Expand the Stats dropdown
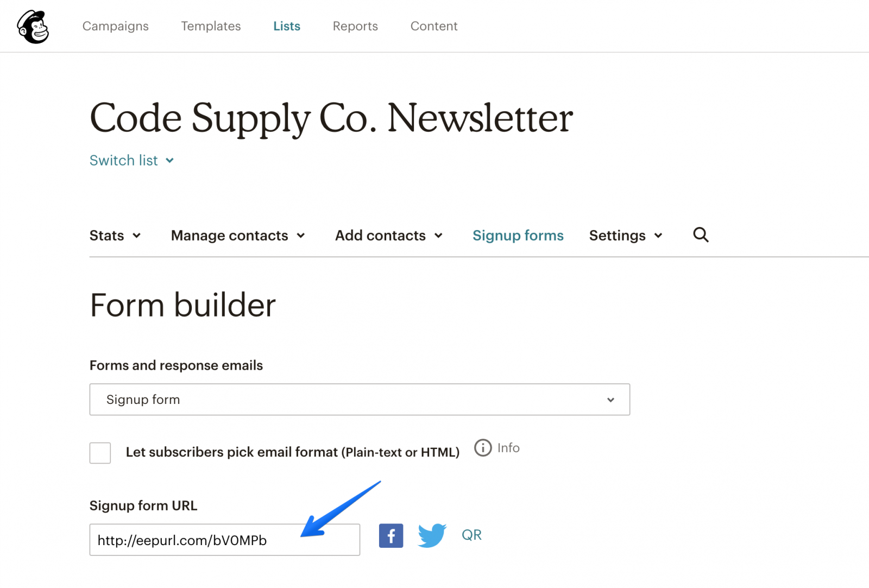This screenshot has height=588, width=869. 115,235
